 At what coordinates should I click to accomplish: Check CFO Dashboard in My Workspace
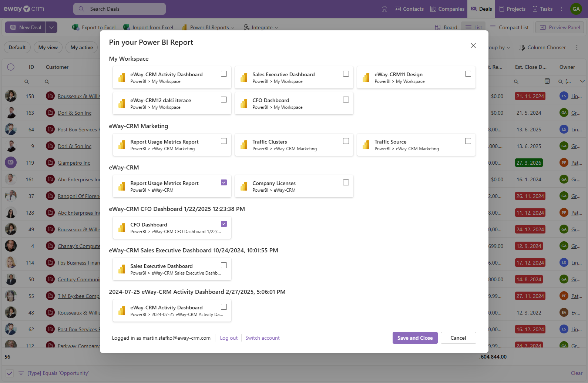click(x=346, y=100)
